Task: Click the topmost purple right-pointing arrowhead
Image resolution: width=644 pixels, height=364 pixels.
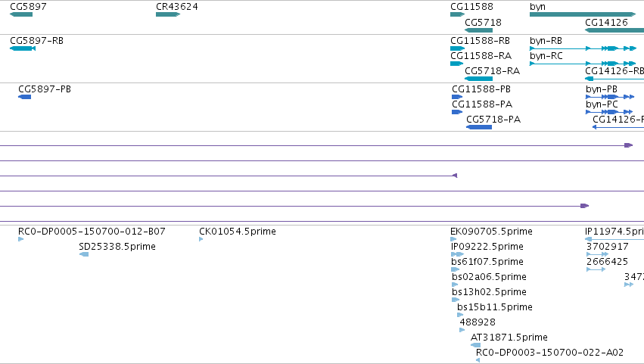Action: [x=628, y=145]
